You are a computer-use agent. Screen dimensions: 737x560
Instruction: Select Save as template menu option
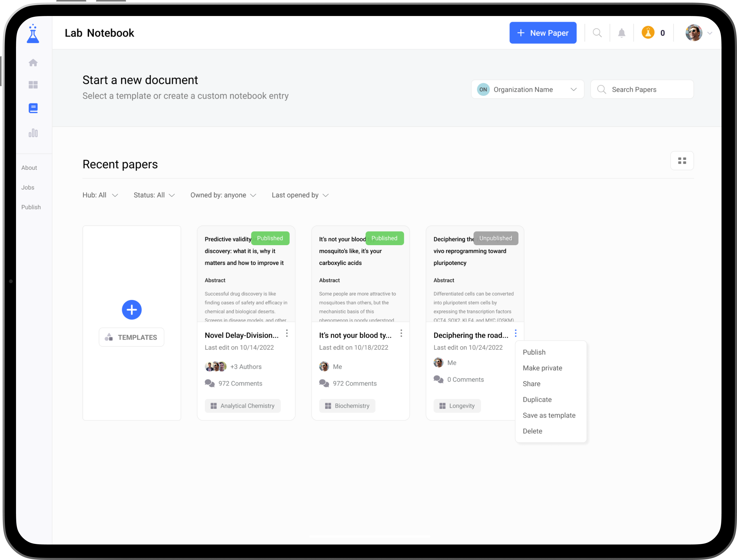549,415
